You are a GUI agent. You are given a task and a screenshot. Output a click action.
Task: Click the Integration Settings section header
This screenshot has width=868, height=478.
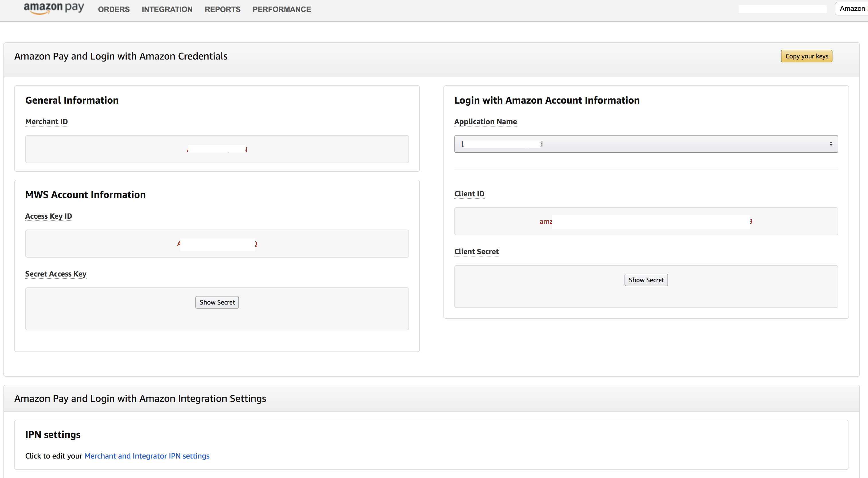tap(140, 398)
